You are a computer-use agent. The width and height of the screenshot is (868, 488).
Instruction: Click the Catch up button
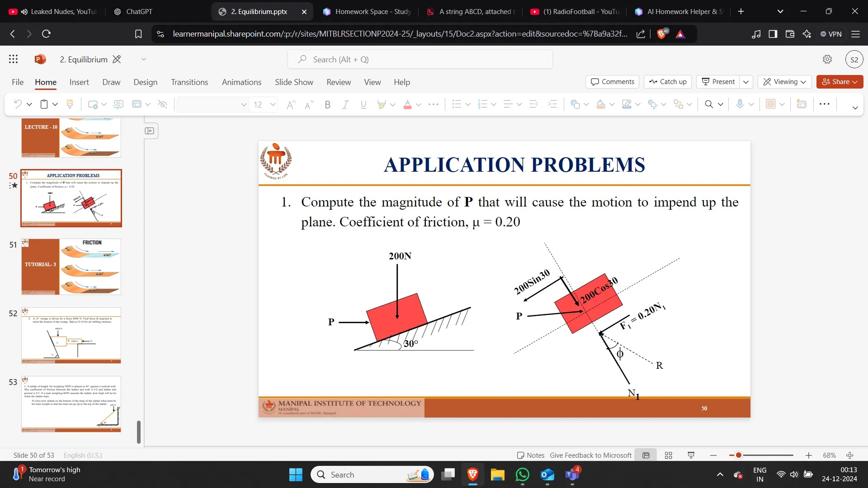(x=668, y=82)
